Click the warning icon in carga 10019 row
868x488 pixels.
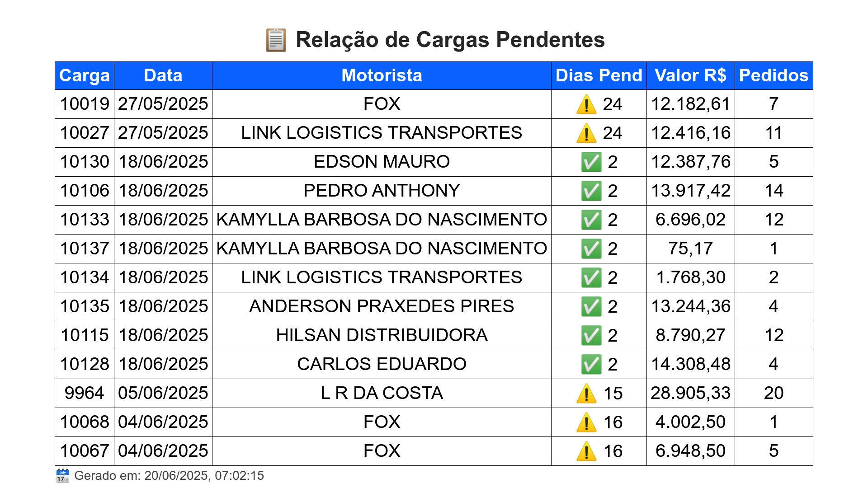click(x=586, y=104)
